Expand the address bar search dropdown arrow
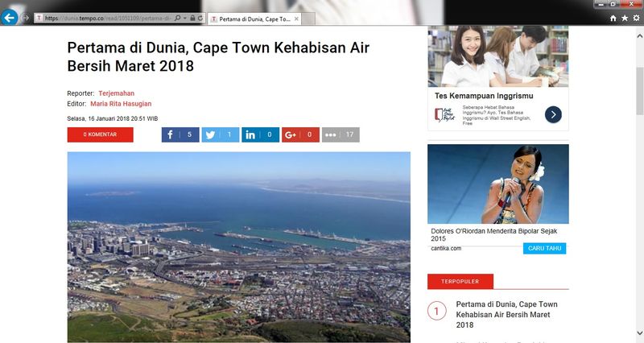Image resolution: width=644 pixels, height=343 pixels. (x=185, y=18)
